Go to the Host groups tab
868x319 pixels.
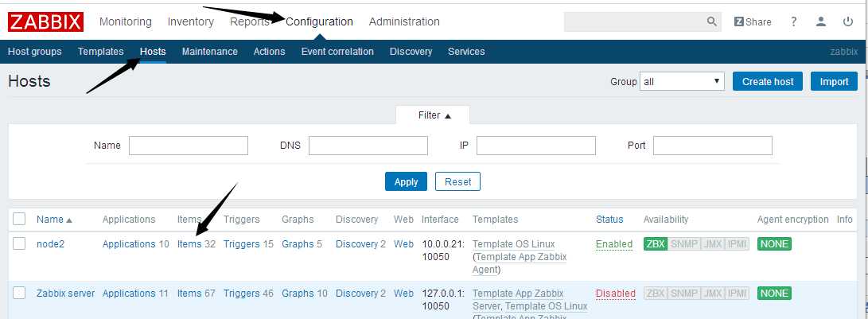tap(34, 52)
